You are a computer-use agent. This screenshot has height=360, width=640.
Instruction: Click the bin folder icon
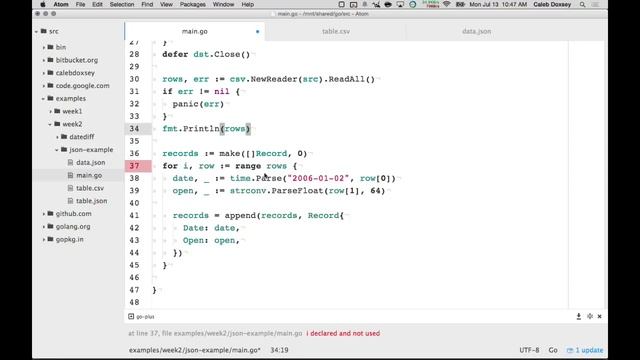pos(51,47)
